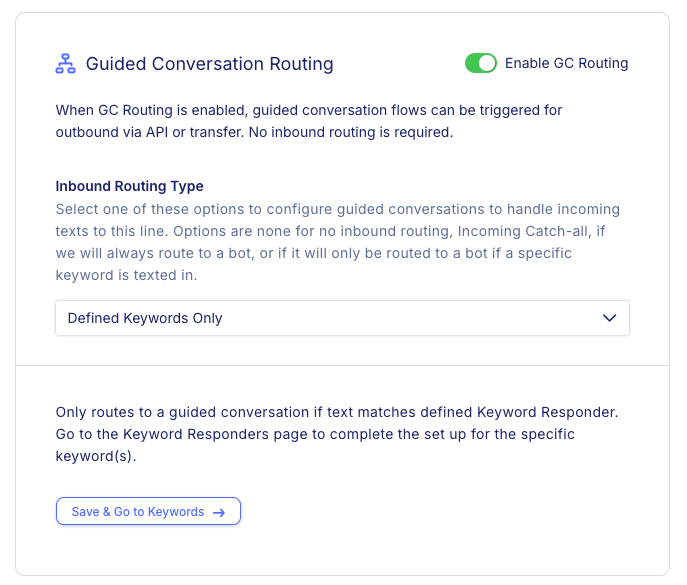Screen dimensions: 687x585
Task: Click the arrow icon inside Save & Go to Keywords
Action: 219,512
